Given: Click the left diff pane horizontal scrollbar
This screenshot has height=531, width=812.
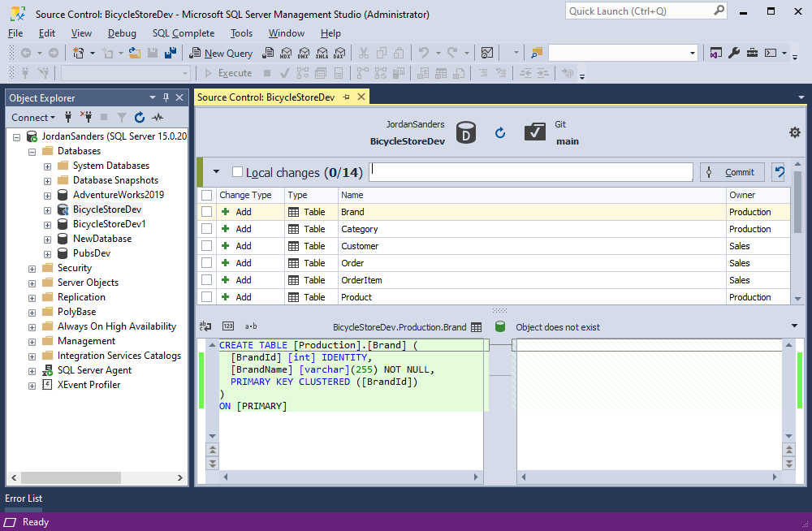Looking at the screenshot, I should pyautogui.click(x=351, y=477).
